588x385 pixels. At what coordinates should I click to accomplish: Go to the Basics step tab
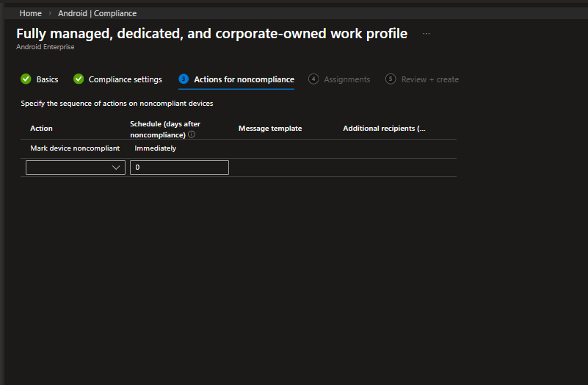[x=47, y=79]
